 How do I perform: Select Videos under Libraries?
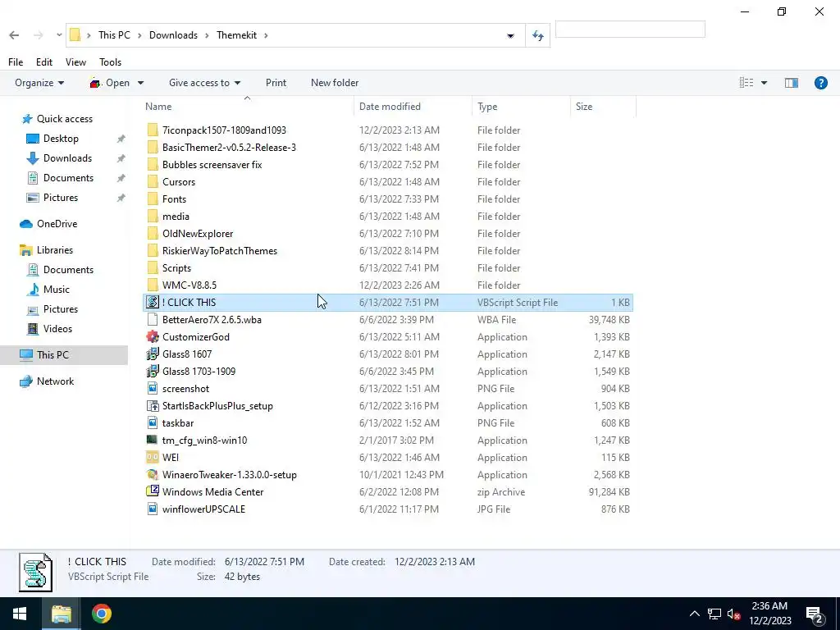click(x=57, y=329)
